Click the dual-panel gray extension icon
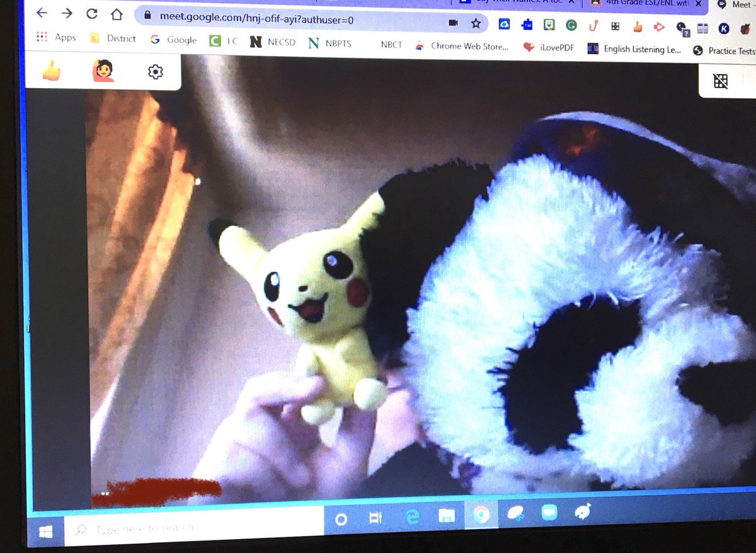Viewport: 756px width, 553px height. (702, 28)
